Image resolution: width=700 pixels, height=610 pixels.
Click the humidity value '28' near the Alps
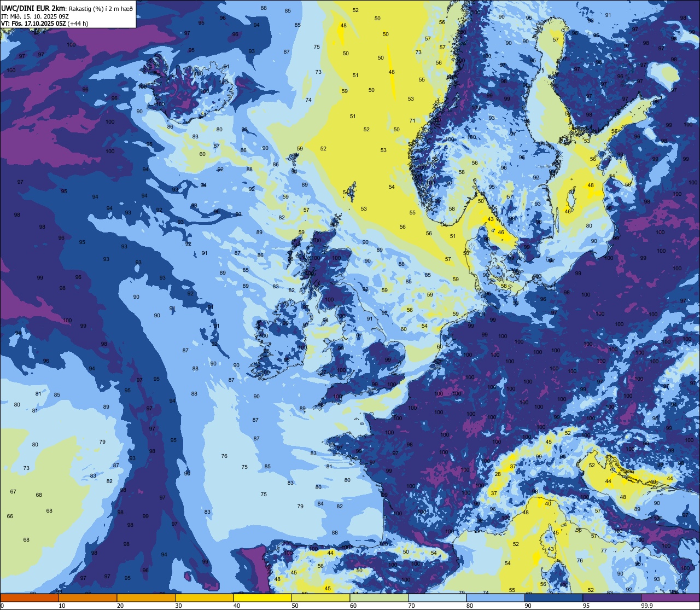[x=498, y=474]
